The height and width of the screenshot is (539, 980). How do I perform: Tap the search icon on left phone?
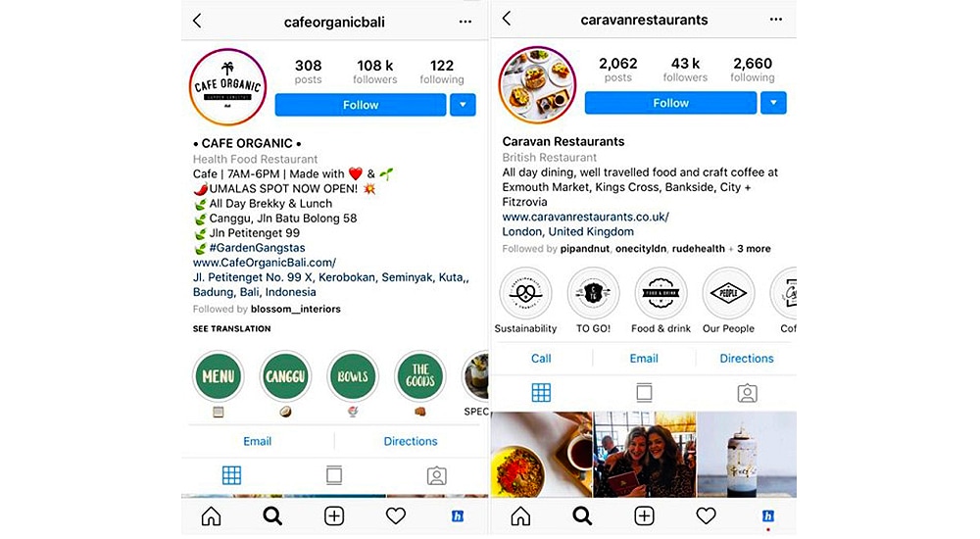pos(271,515)
